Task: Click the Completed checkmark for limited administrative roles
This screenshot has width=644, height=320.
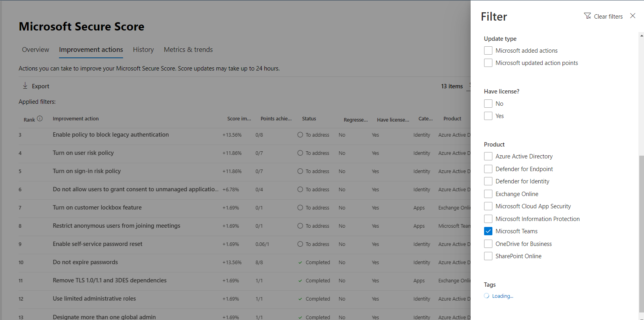Action: click(x=300, y=299)
